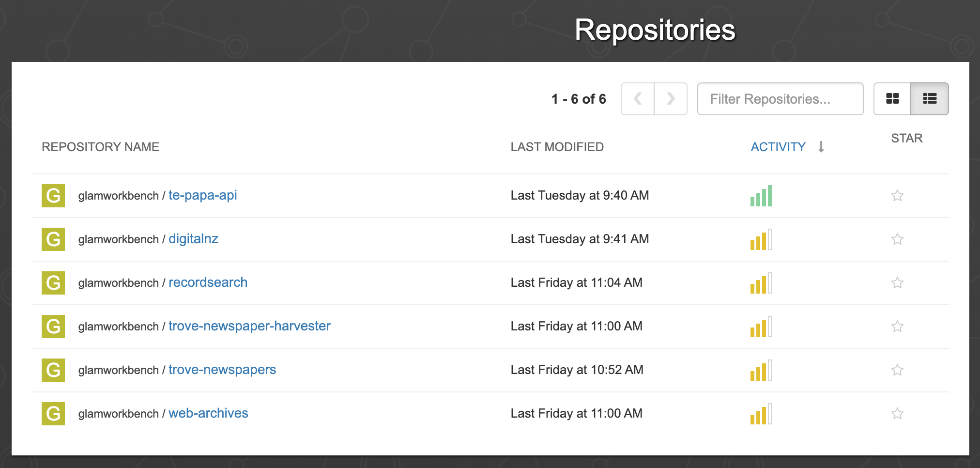Click the activity bars for trove-newspapers
Viewport: 980px width, 468px height.
(761, 370)
